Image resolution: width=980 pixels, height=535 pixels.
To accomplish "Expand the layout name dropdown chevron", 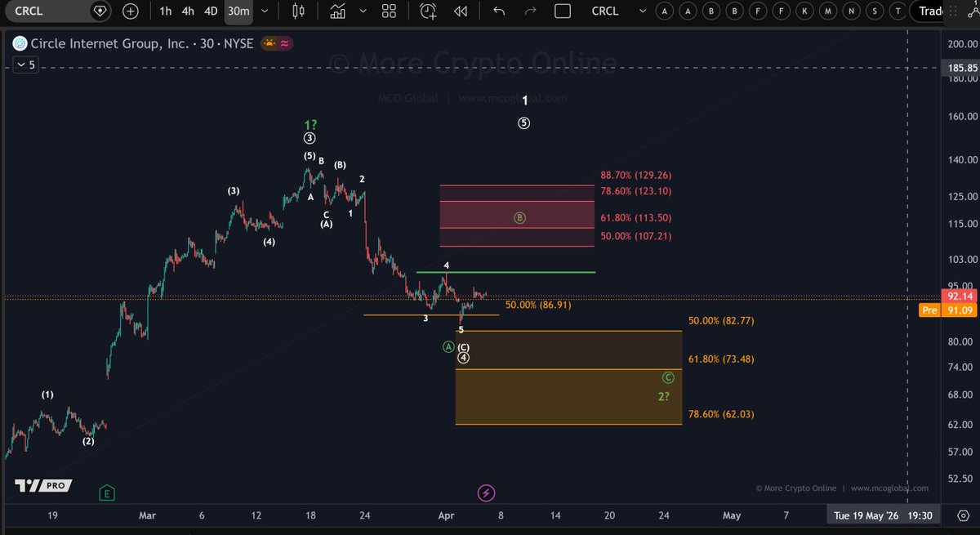I will (x=643, y=11).
